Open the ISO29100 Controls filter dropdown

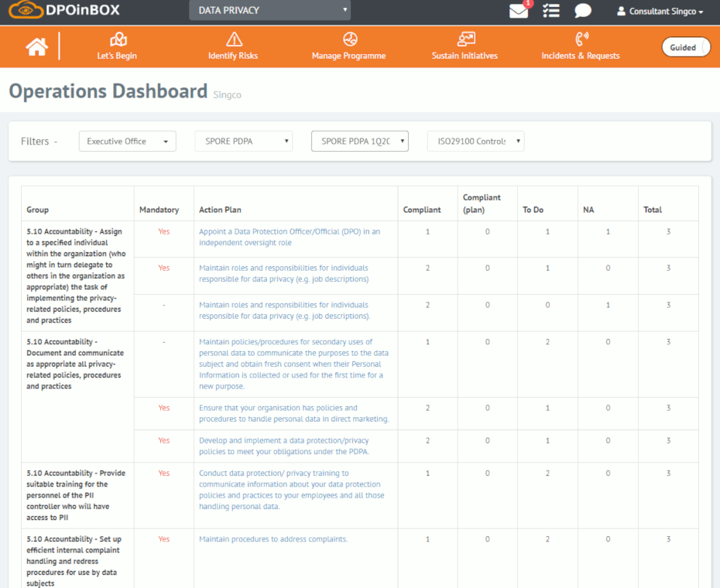pos(475,142)
